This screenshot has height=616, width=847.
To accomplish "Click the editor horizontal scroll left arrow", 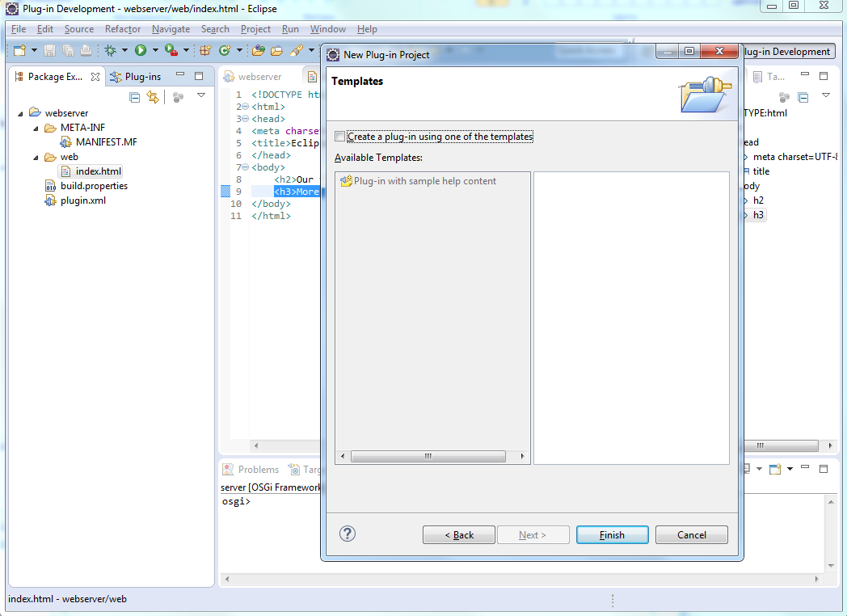I will 256,445.
